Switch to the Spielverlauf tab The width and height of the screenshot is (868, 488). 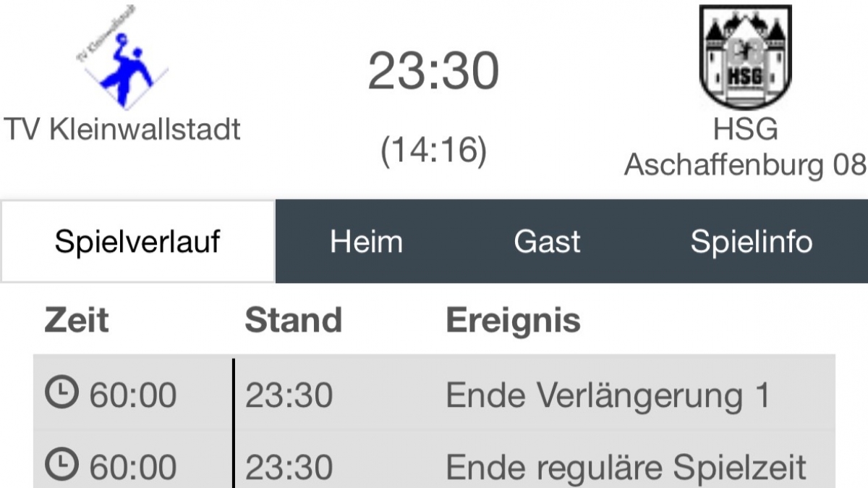(x=137, y=242)
